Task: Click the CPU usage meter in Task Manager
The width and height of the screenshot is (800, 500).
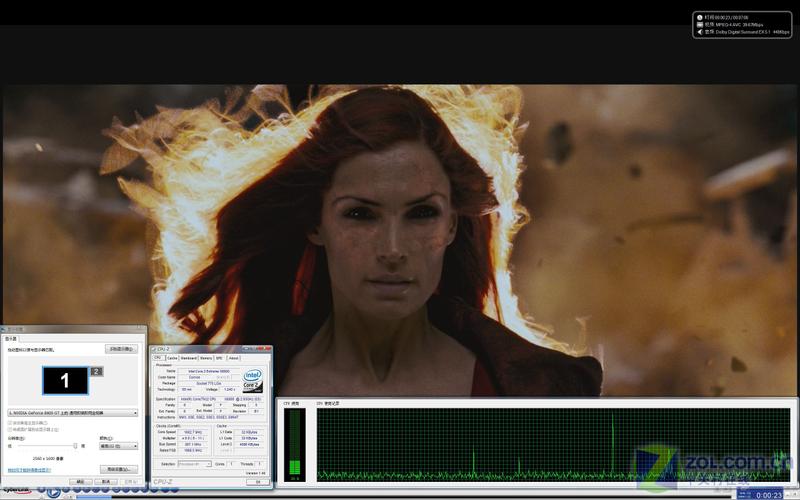Action: tap(294, 444)
